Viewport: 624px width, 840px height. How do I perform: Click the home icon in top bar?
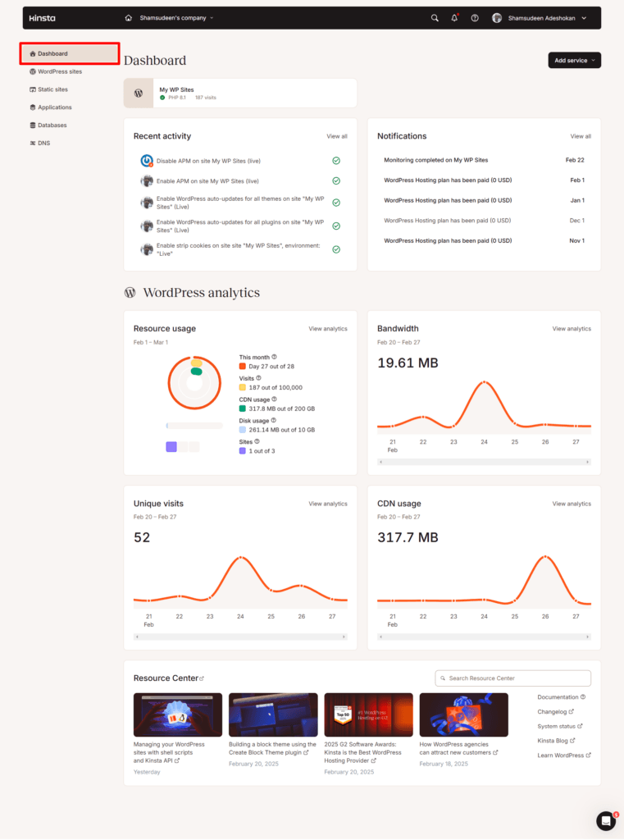point(128,18)
